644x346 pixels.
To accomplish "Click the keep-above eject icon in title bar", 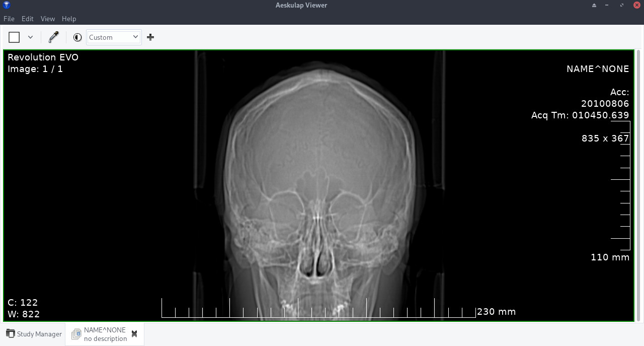I will [x=594, y=6].
